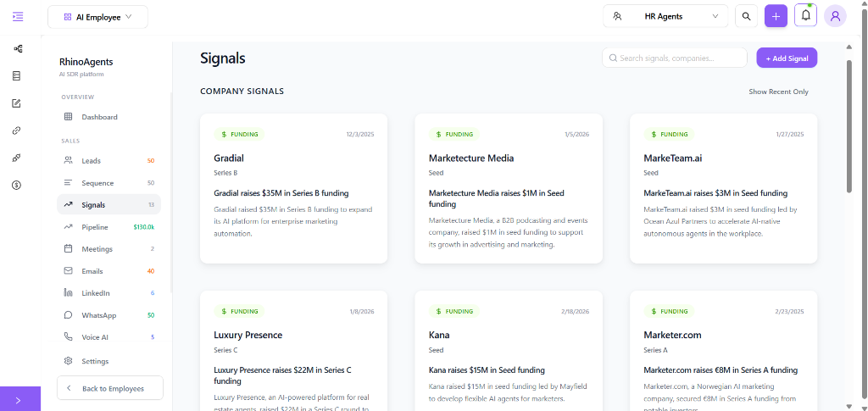Viewport: 868px width, 411px height.
Task: Click Back to Employees button
Action: click(110, 388)
